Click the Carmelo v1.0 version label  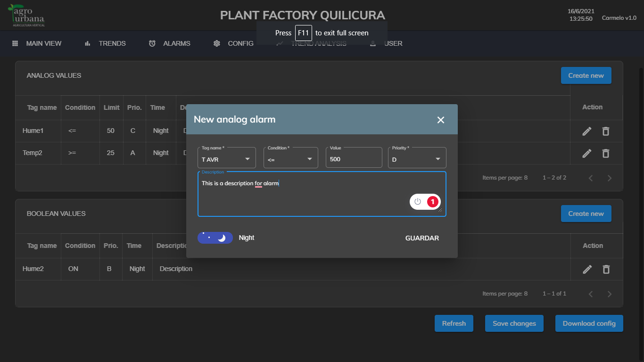click(x=619, y=18)
